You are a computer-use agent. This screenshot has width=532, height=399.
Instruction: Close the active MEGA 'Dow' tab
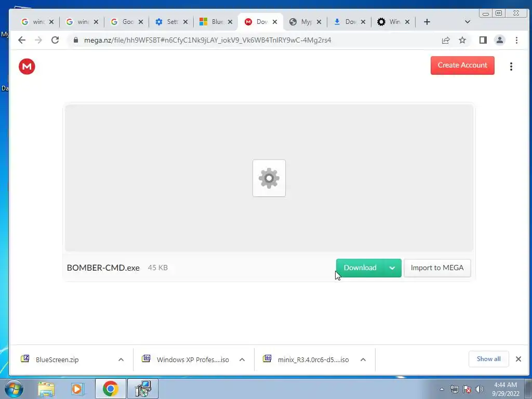point(275,22)
